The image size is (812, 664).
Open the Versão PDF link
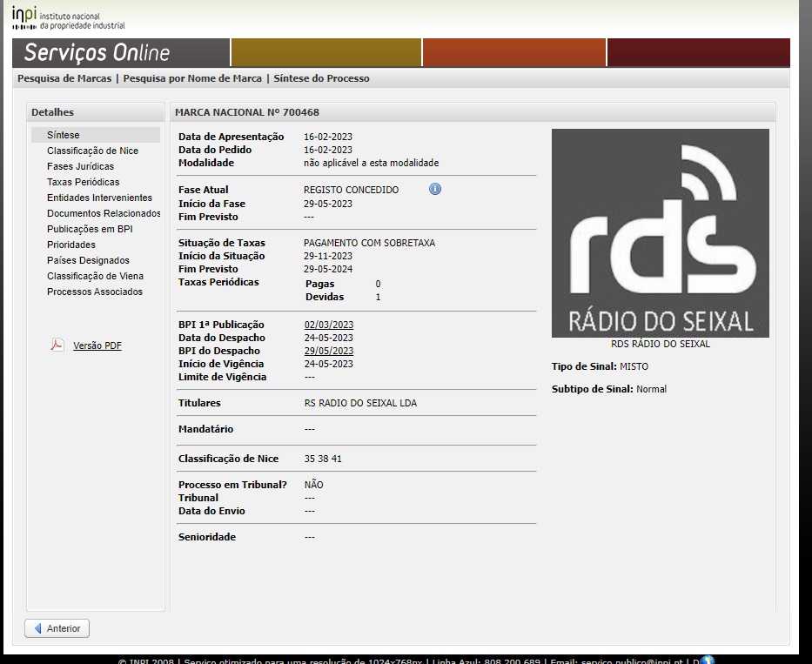click(x=97, y=345)
